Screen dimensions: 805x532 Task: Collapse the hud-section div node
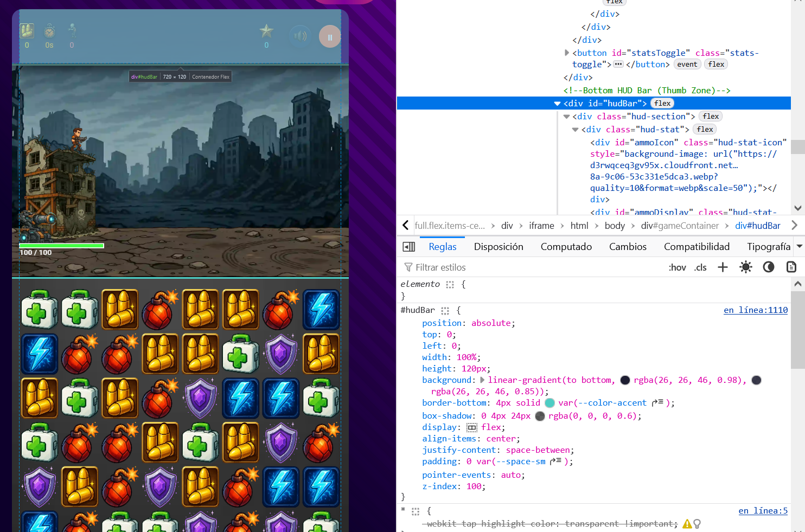pyautogui.click(x=567, y=117)
